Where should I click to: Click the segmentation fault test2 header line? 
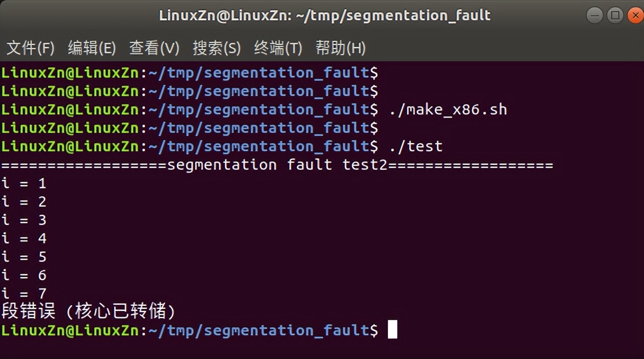[x=277, y=165]
